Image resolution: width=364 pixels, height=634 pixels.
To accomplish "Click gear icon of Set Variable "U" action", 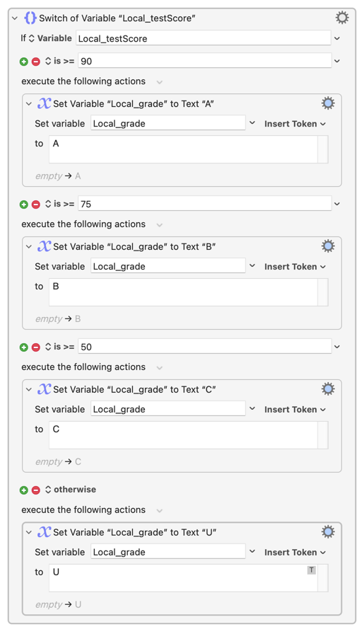I will coord(328,531).
